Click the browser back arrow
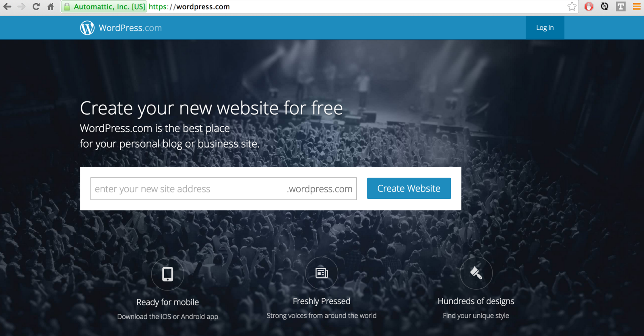 [7, 6]
